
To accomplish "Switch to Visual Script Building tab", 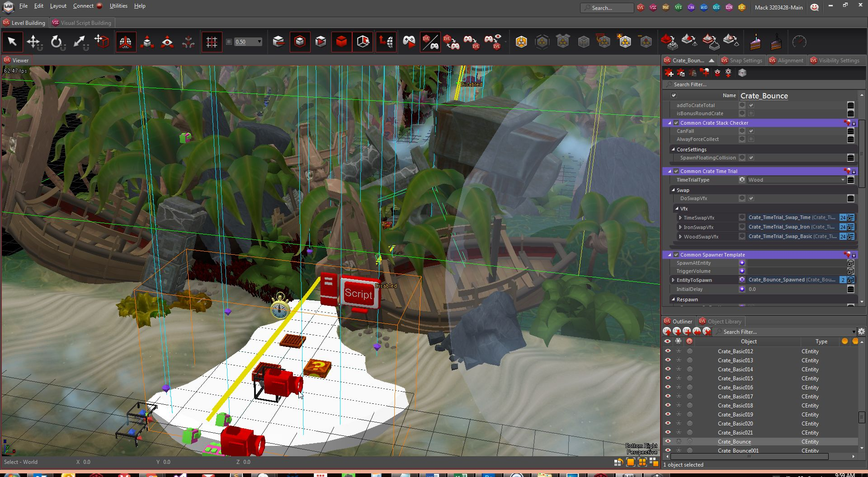I will click(85, 23).
